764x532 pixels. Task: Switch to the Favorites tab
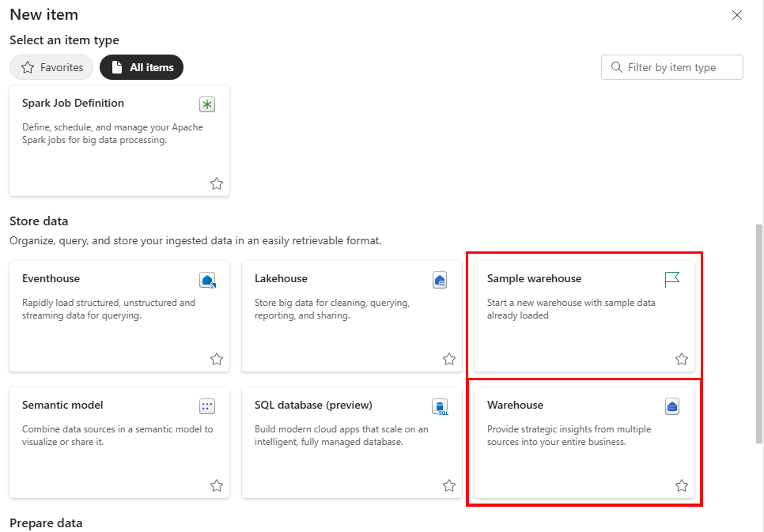pyautogui.click(x=51, y=67)
